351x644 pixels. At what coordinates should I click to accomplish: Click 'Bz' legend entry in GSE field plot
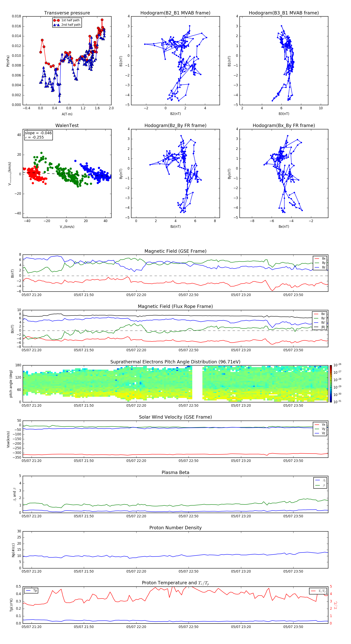320,268
